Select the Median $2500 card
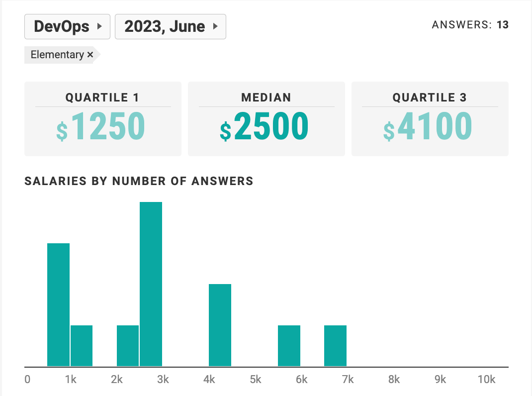The image size is (532, 396). coord(266,119)
